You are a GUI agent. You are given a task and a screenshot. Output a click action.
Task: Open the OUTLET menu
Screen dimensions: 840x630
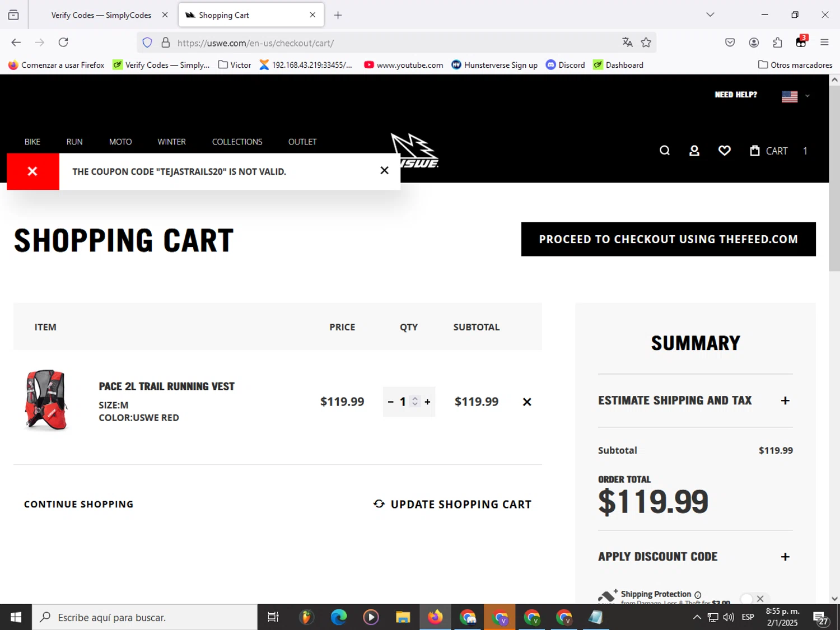(x=302, y=142)
